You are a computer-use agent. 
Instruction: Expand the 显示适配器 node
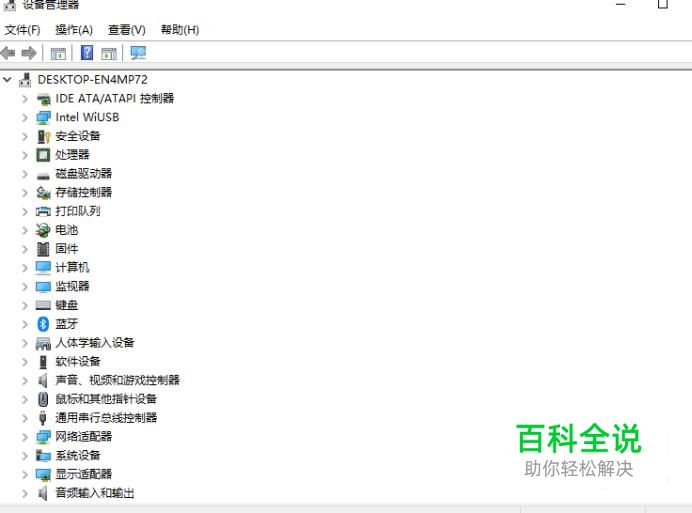25,475
